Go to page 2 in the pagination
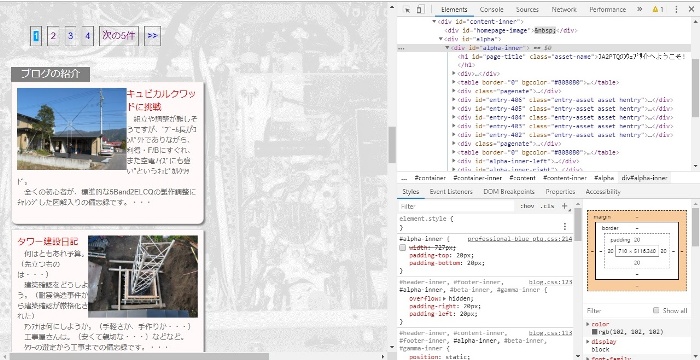The width and height of the screenshot is (700, 360). 53,36
